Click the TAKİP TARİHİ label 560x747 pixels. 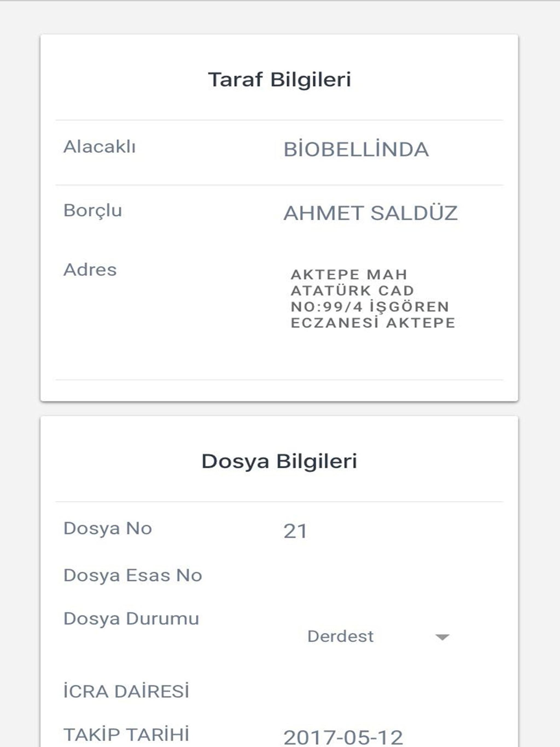click(126, 734)
